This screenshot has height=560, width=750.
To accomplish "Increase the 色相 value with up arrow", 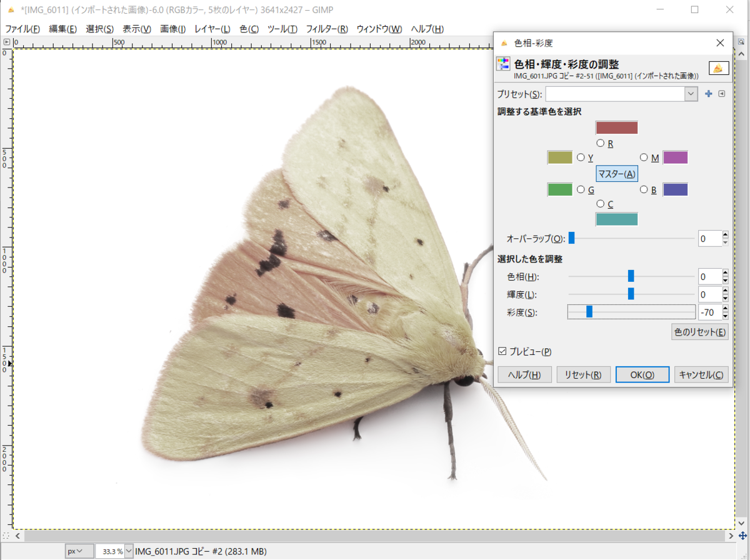I will point(725,273).
